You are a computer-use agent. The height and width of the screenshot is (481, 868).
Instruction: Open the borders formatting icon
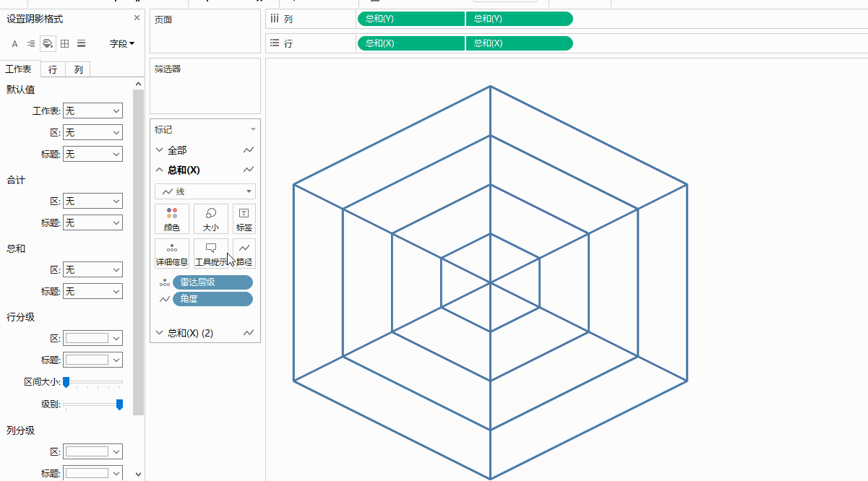pyautogui.click(x=65, y=44)
